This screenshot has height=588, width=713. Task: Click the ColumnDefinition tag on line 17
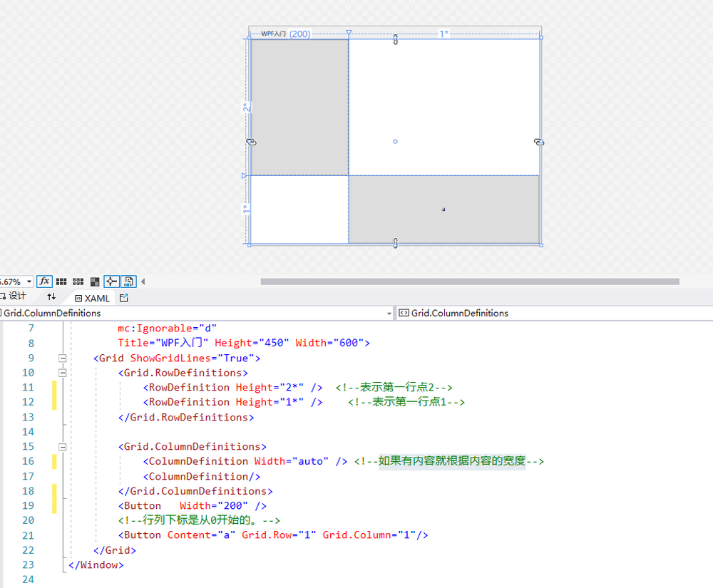(202, 476)
